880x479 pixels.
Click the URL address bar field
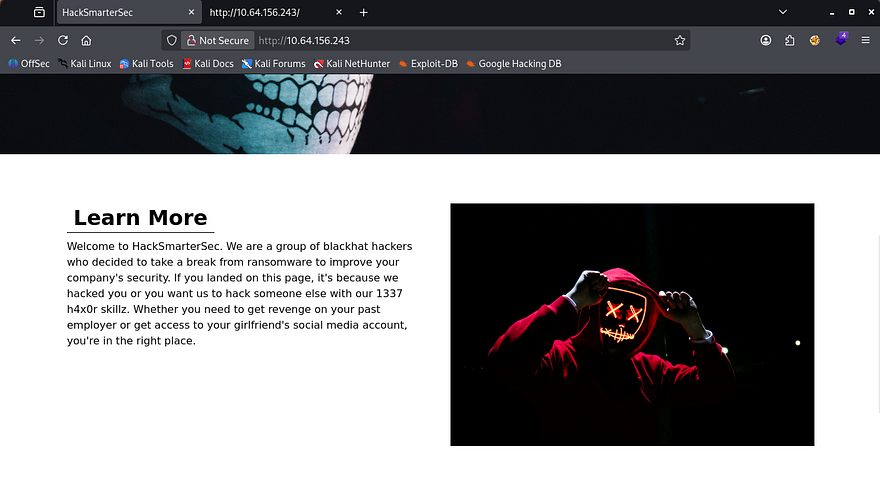coord(450,40)
